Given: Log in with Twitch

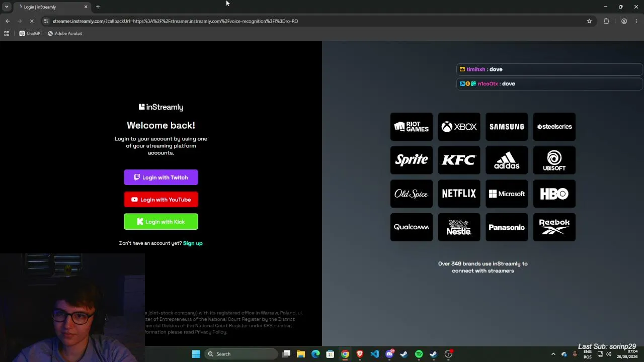Looking at the screenshot, I should tap(161, 177).
